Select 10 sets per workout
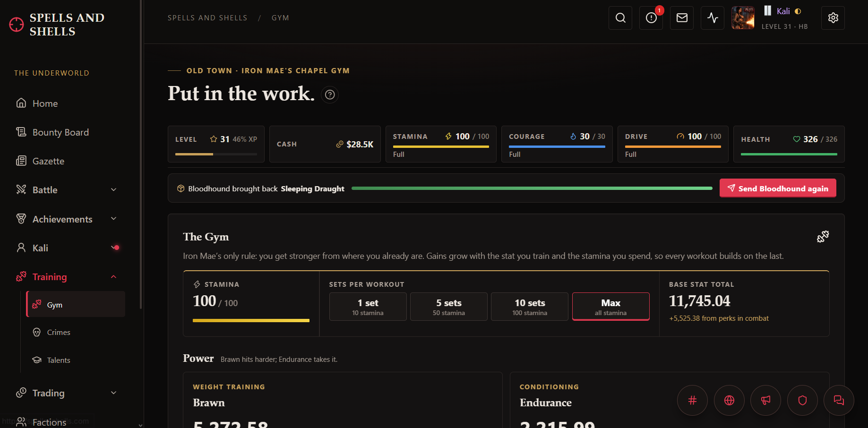868x428 pixels. pyautogui.click(x=530, y=307)
